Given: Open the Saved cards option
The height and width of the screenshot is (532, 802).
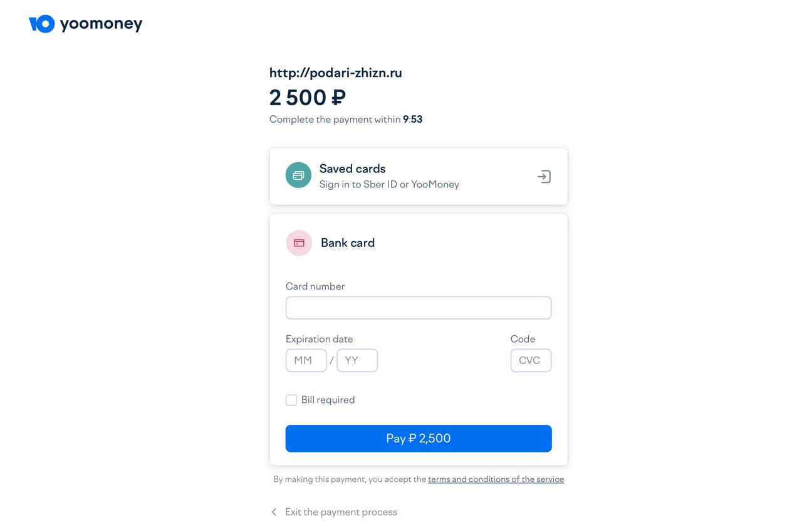Looking at the screenshot, I should (353, 169).
